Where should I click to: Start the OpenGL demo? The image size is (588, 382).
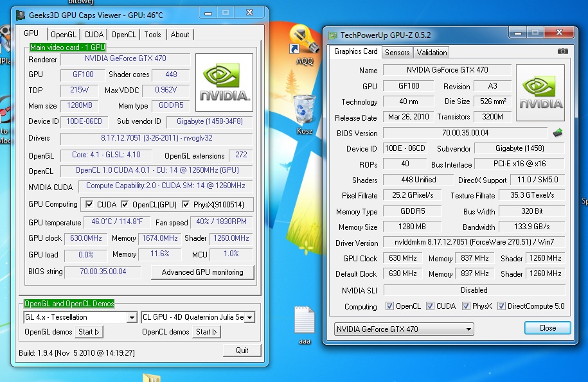coord(89,332)
